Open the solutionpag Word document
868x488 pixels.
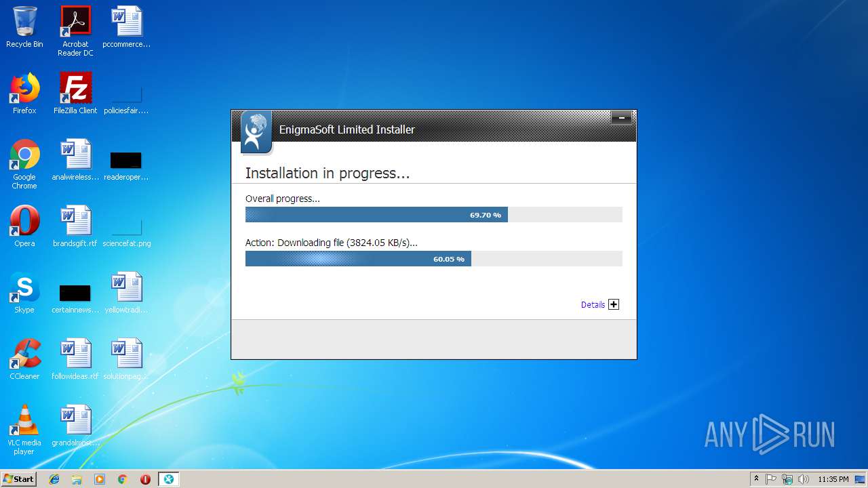(x=127, y=359)
